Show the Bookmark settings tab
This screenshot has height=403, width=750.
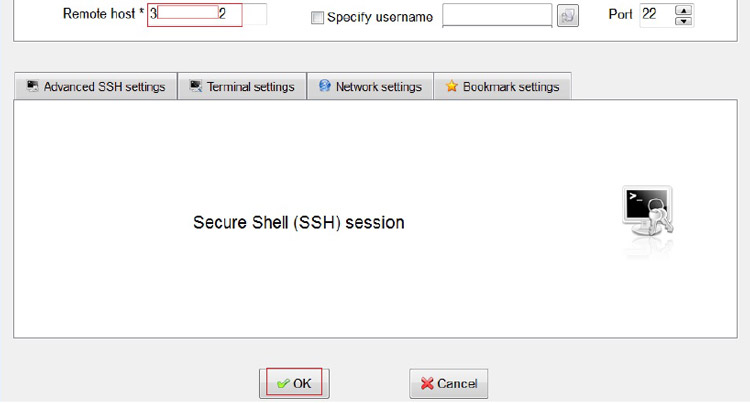(502, 87)
